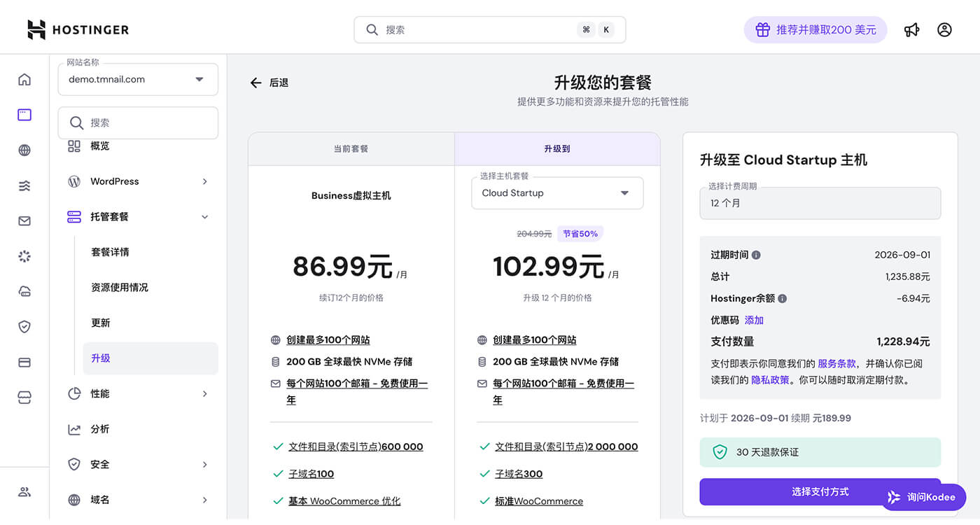Click into the top 搜索 search field
Image resolution: width=980 pixels, height=525 pixels.
(490, 30)
